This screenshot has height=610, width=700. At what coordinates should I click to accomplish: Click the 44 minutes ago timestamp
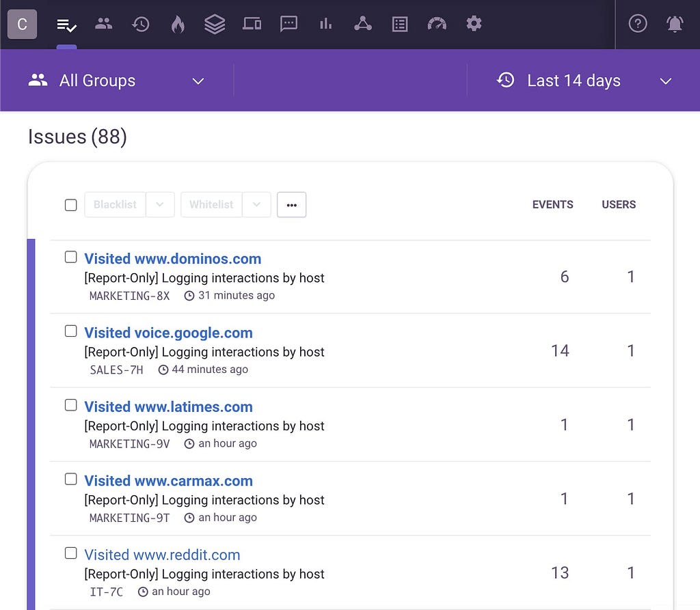pos(210,370)
